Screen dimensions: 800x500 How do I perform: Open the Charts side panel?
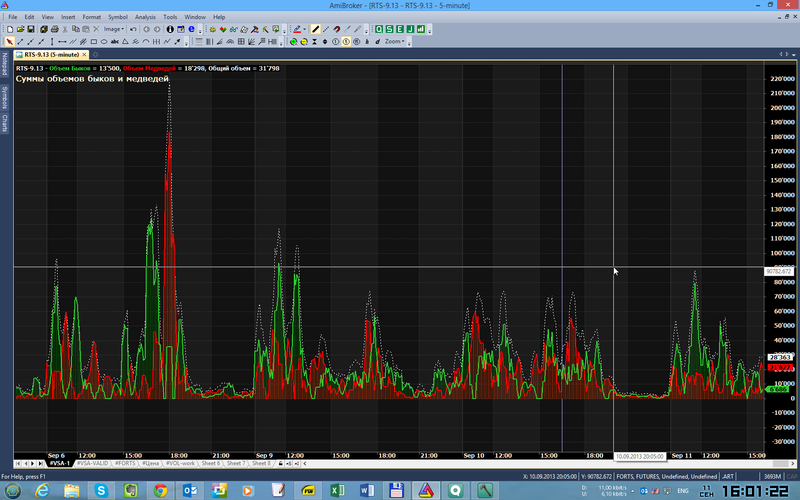pos(5,123)
